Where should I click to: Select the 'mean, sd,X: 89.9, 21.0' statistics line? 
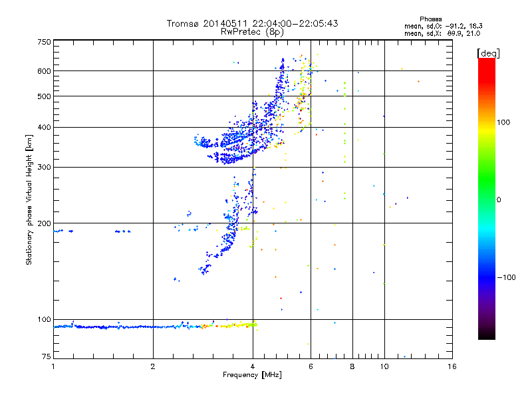pyautogui.click(x=442, y=33)
